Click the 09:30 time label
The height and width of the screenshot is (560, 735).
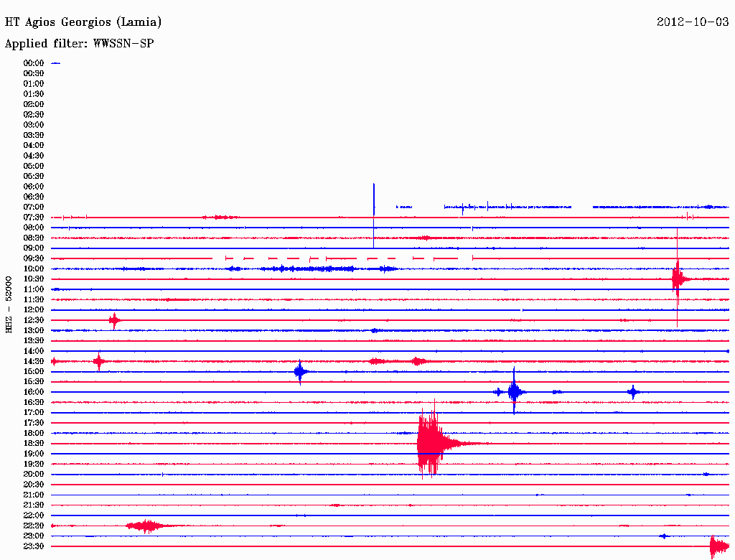(x=34, y=258)
